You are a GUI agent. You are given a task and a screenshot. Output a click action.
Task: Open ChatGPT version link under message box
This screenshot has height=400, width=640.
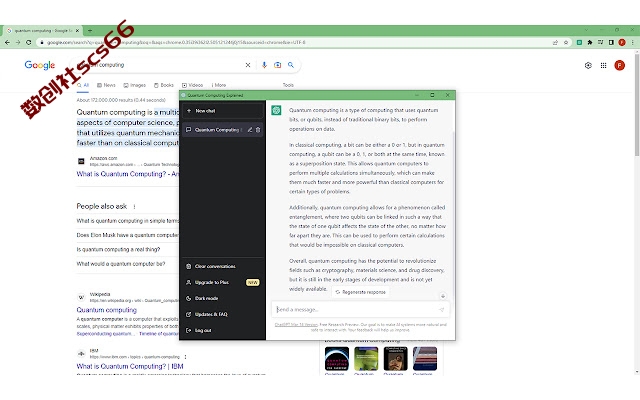point(296,324)
